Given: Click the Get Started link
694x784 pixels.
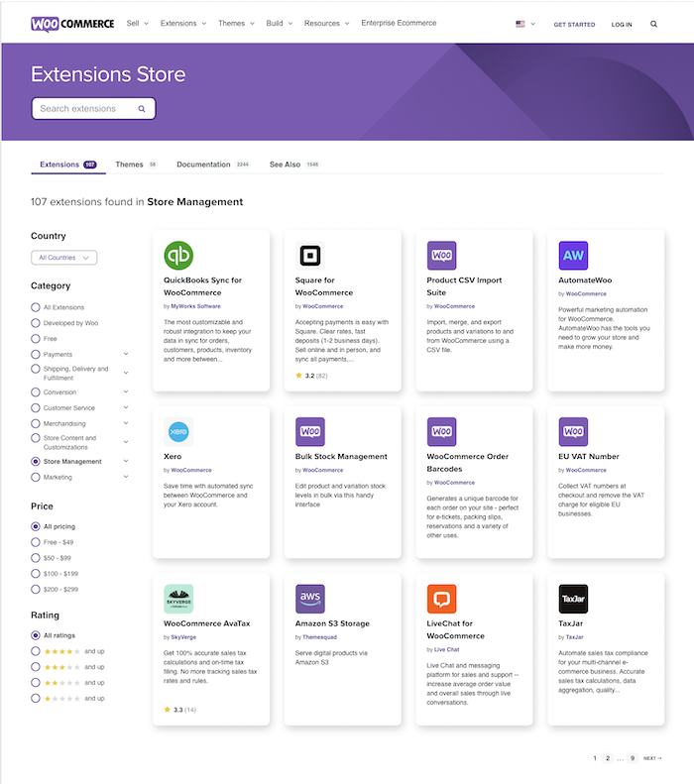Looking at the screenshot, I should point(574,24).
